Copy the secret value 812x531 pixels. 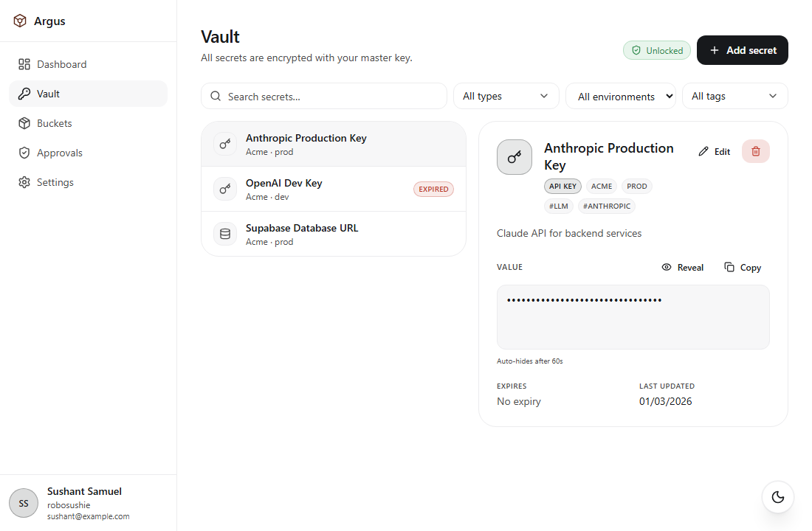[x=743, y=268]
